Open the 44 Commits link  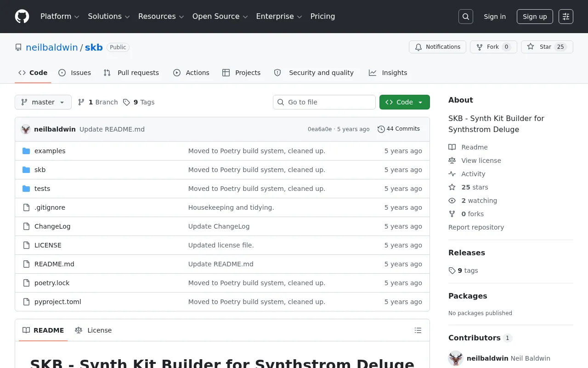(399, 129)
